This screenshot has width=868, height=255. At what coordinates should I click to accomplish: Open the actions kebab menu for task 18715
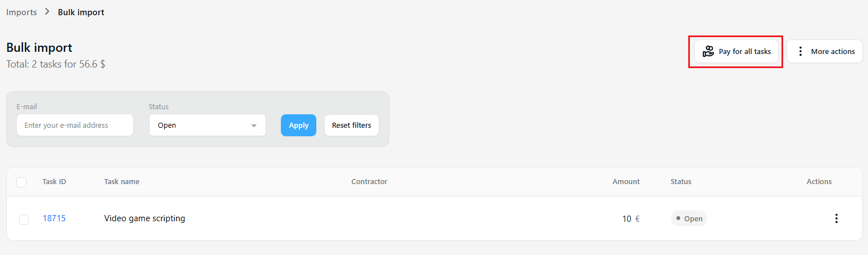coord(837,218)
